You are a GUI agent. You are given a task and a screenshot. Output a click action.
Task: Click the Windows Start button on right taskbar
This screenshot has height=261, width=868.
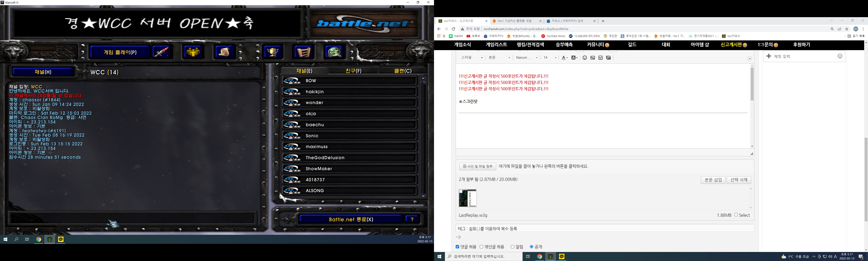point(439,257)
